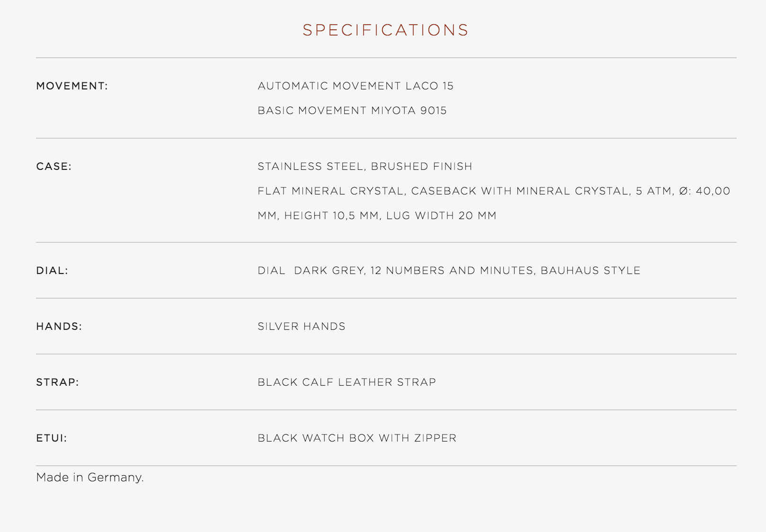Click the 5 ATM water resistance text
Screen dimensions: 766x532
(x=654, y=191)
